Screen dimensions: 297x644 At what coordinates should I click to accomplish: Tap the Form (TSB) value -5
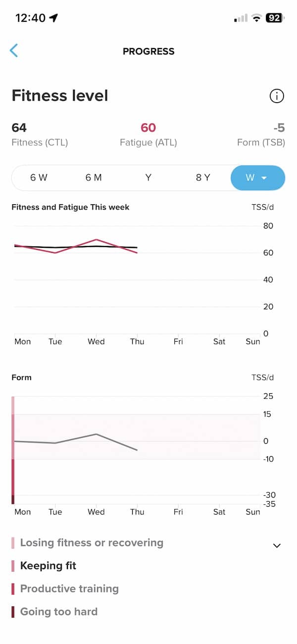click(279, 128)
